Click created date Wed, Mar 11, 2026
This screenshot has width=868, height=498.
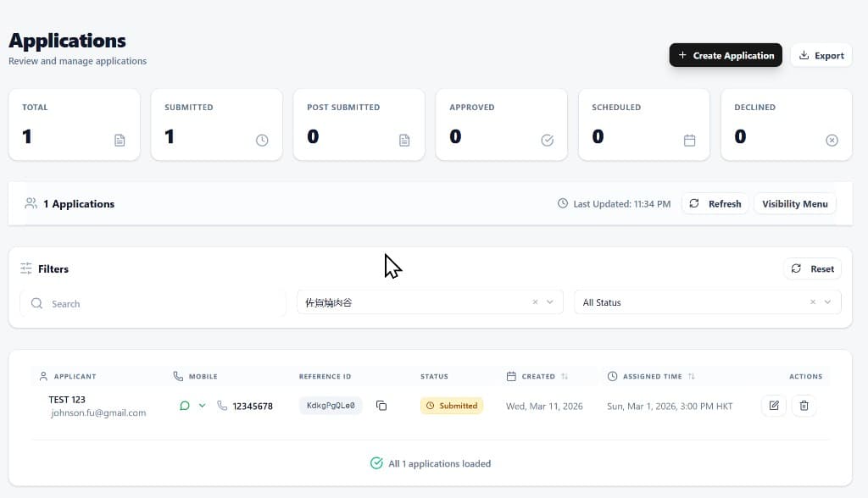544,407
